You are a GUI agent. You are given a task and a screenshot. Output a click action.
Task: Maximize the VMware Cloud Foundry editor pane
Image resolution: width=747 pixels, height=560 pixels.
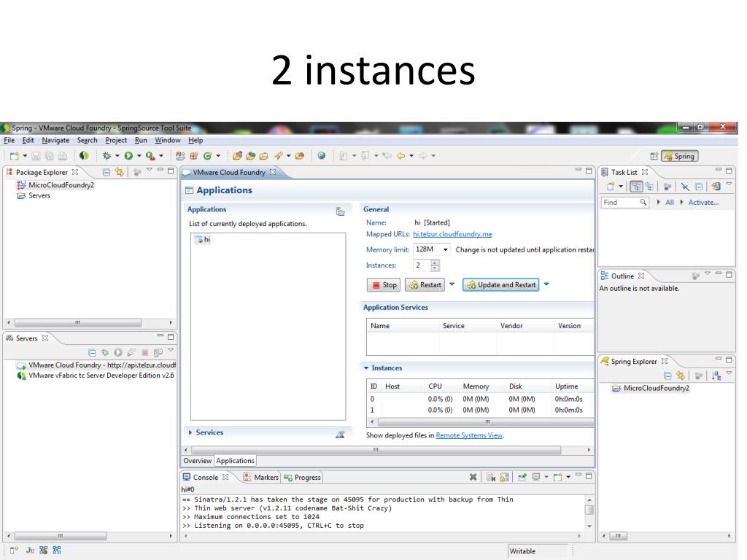tap(589, 171)
